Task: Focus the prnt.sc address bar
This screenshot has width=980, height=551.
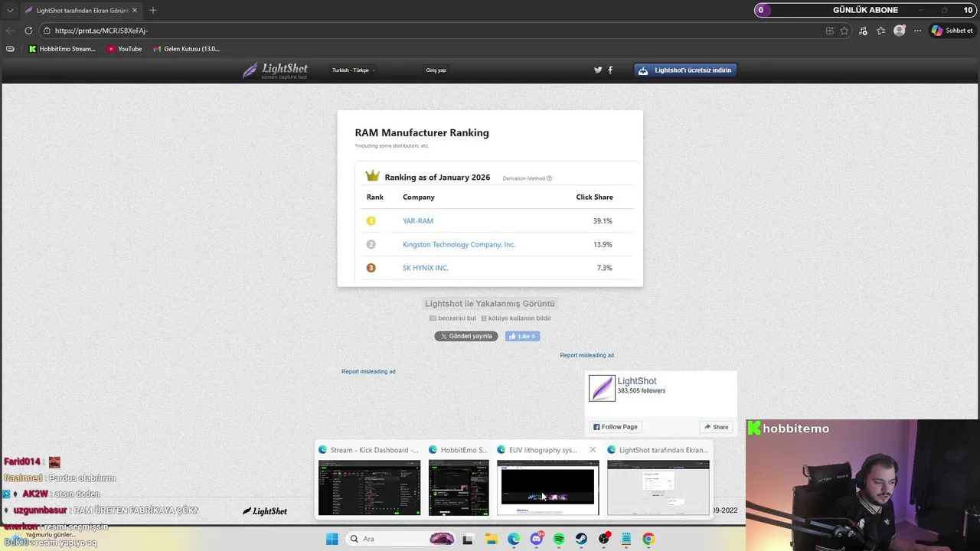Action: (x=429, y=31)
